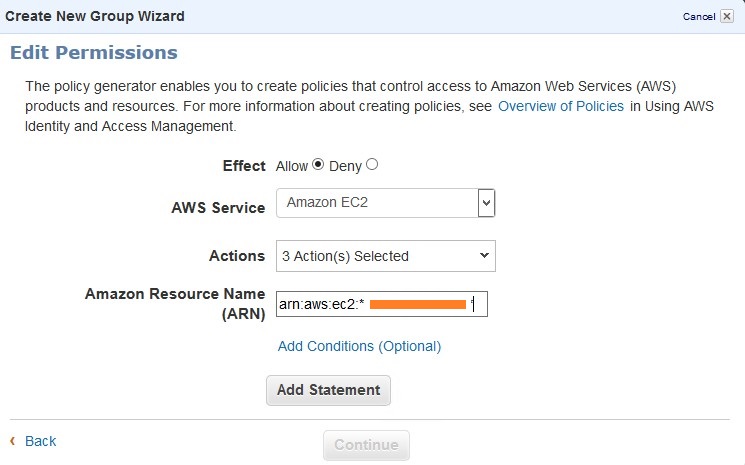Click the Create New Group Wizard title
Screen dimensions: 745x465
(x=95, y=17)
